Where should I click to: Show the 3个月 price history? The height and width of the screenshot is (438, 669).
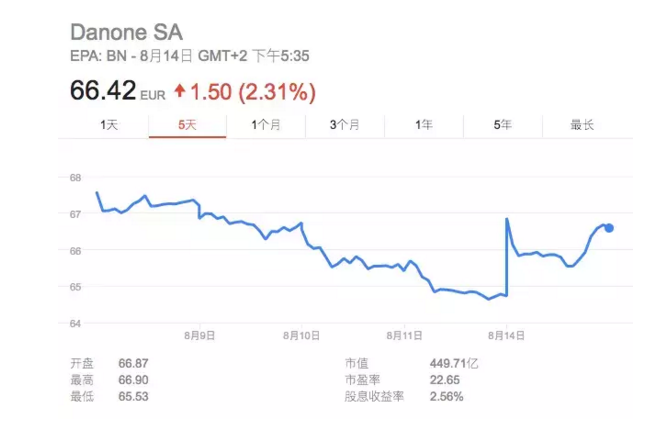tap(345, 125)
